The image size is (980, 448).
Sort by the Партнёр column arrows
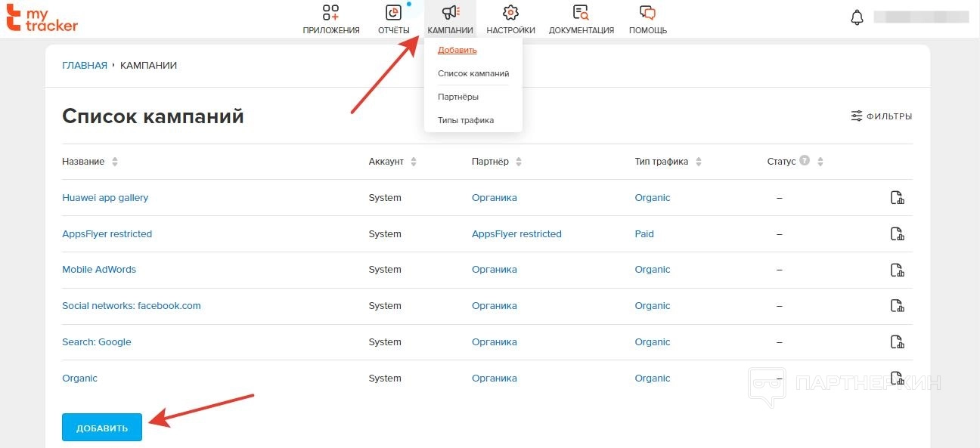(519, 162)
